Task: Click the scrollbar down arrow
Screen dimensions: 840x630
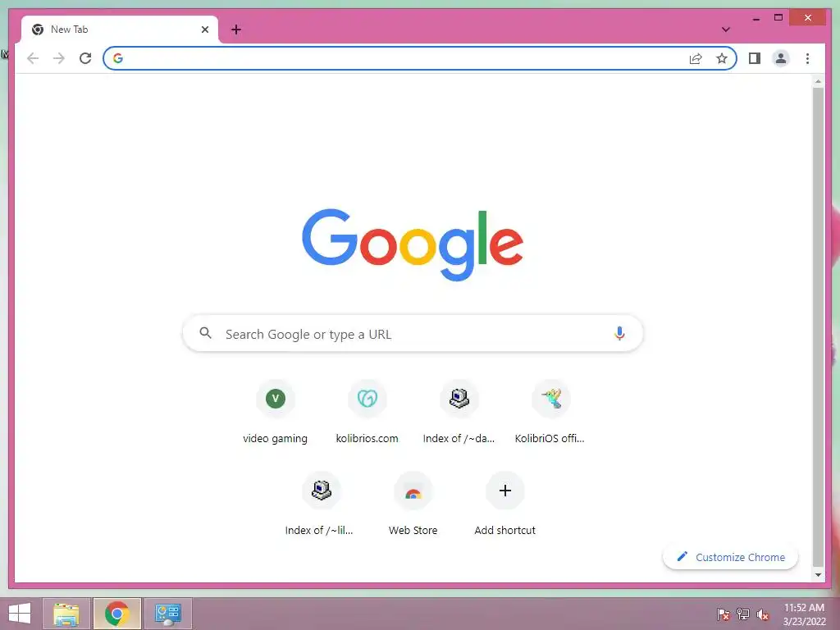Action: (818, 575)
